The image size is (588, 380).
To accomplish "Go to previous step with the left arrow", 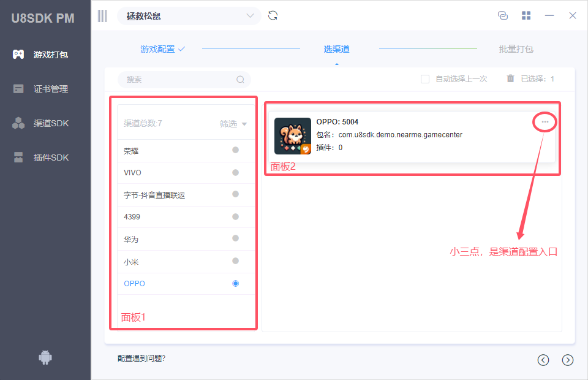I will 543,360.
